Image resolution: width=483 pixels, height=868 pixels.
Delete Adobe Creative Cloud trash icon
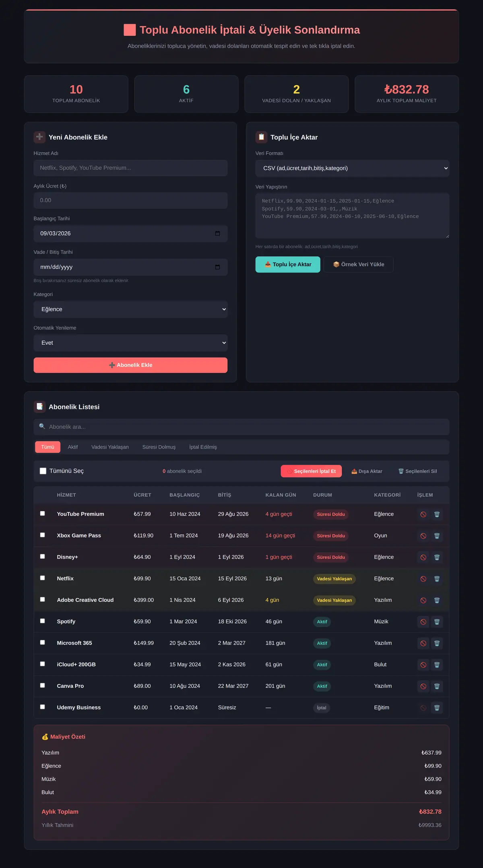click(x=437, y=600)
